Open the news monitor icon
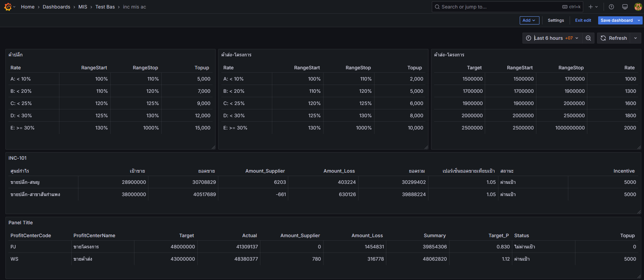 tap(625, 7)
